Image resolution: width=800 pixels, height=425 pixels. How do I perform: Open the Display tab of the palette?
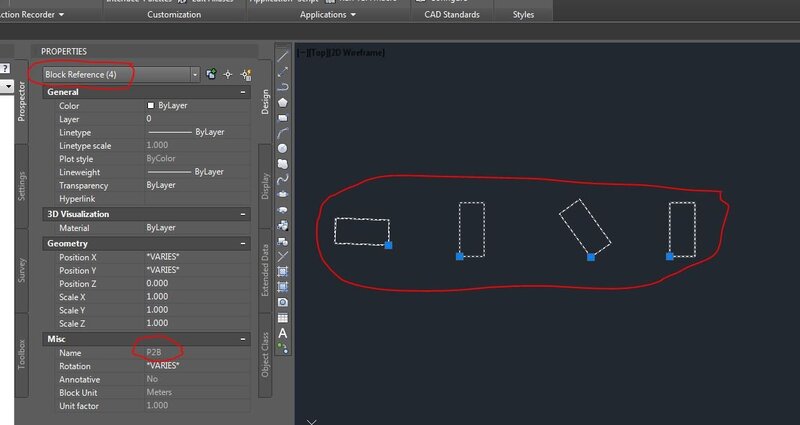coord(266,184)
